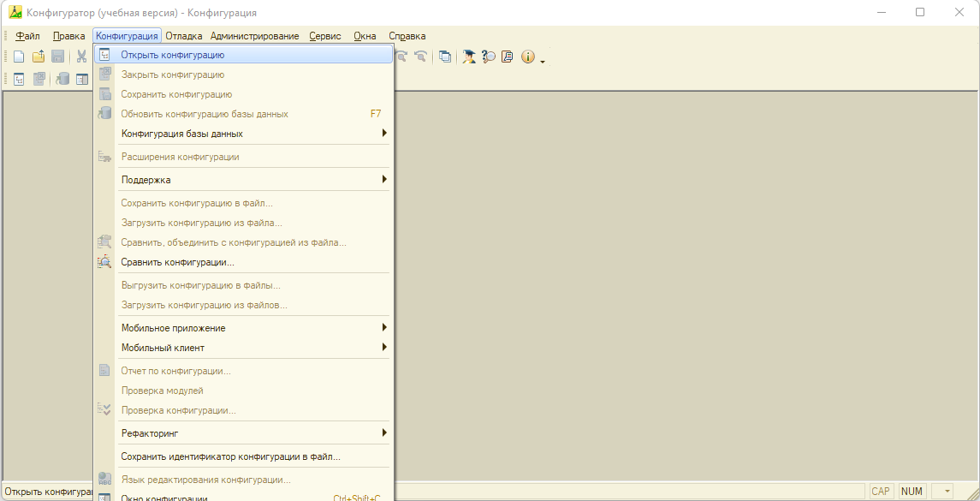Click Выгрузить конфигурацию в файлы...
Viewport: 980px width, 501px height.
(243, 285)
